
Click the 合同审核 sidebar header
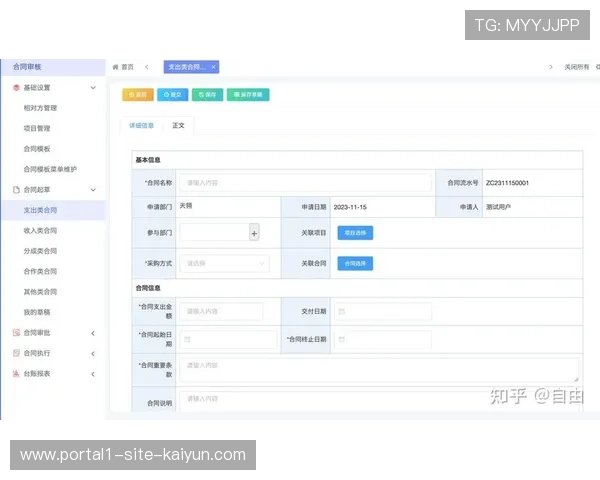tap(53, 67)
